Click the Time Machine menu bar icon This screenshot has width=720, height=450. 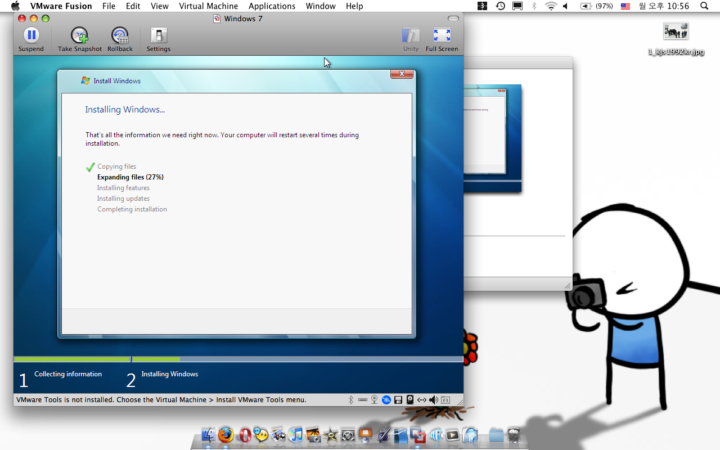(501, 6)
